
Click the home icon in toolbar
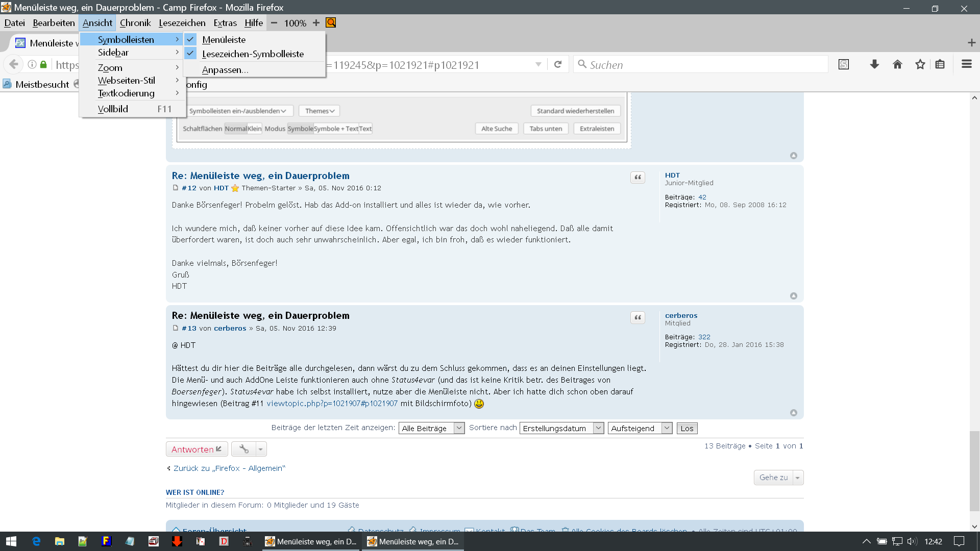tap(897, 64)
